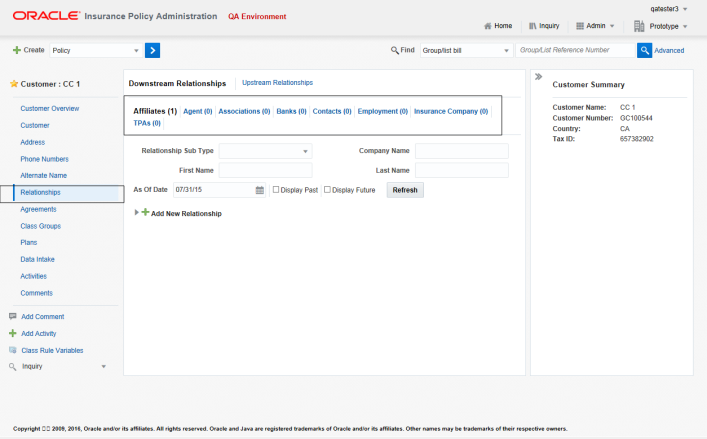Screen dimensions: 707x439
Task: Enable the Display Past checkbox
Action: point(276,190)
